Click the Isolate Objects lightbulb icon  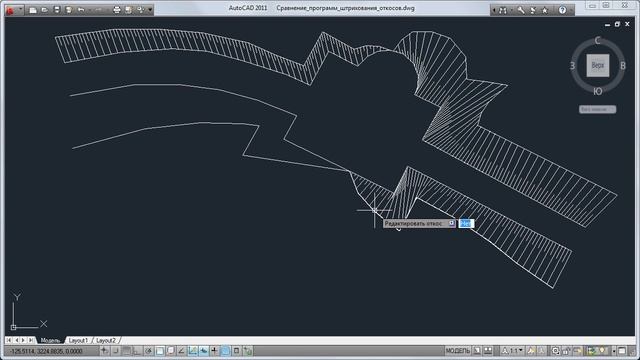click(x=602, y=351)
